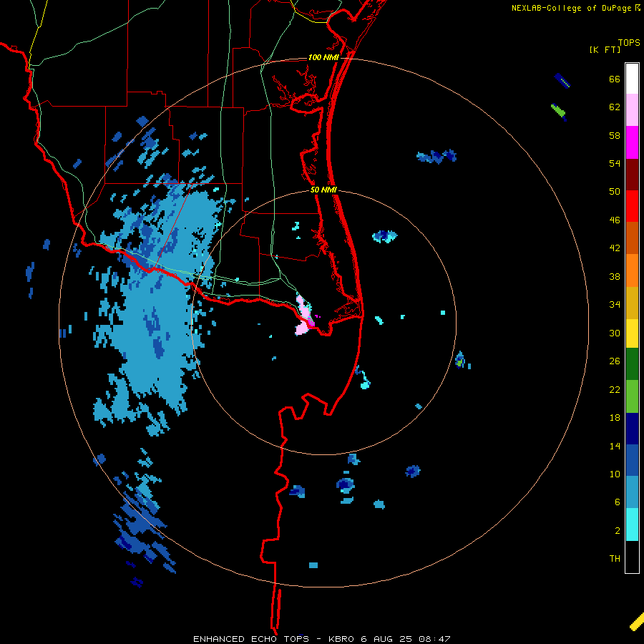644x644 pixels.
Task: Click the 'TOPS' legend title
Action: point(629,42)
